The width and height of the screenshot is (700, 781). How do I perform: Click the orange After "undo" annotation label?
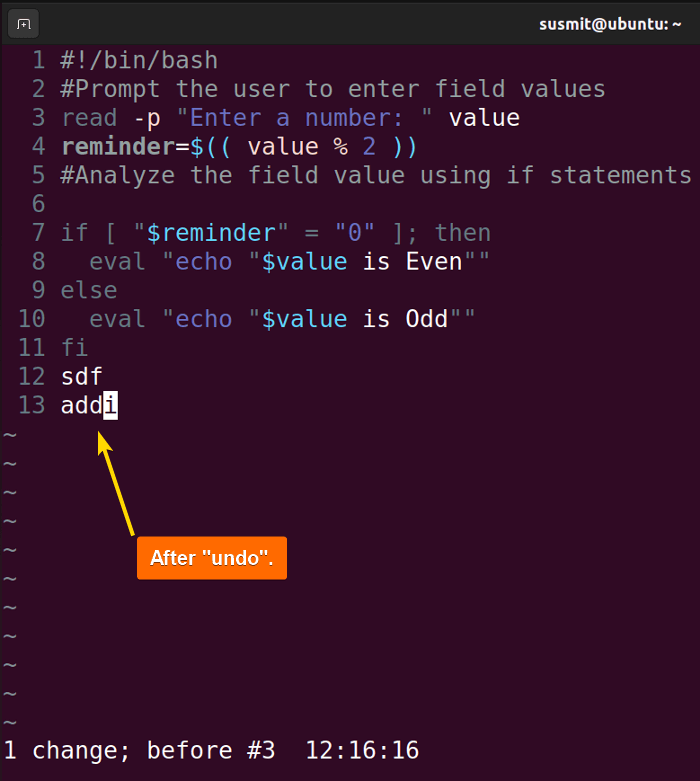[212, 558]
